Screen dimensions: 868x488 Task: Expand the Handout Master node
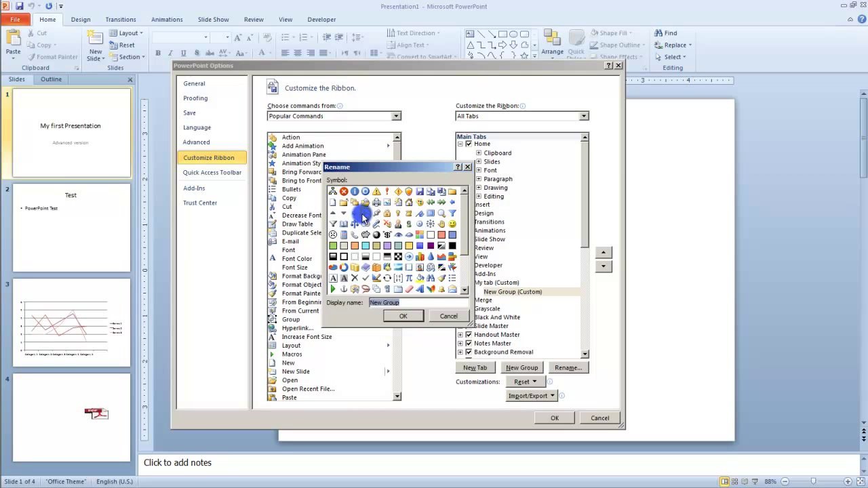(x=460, y=334)
